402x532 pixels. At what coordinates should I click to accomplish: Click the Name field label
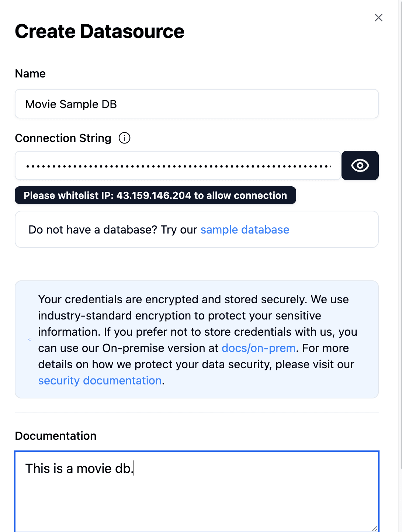click(x=30, y=74)
